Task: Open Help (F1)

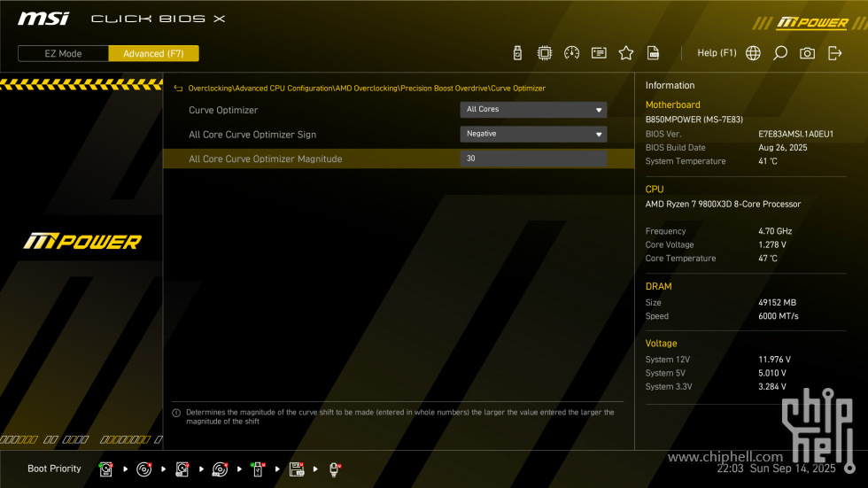Action: point(717,53)
